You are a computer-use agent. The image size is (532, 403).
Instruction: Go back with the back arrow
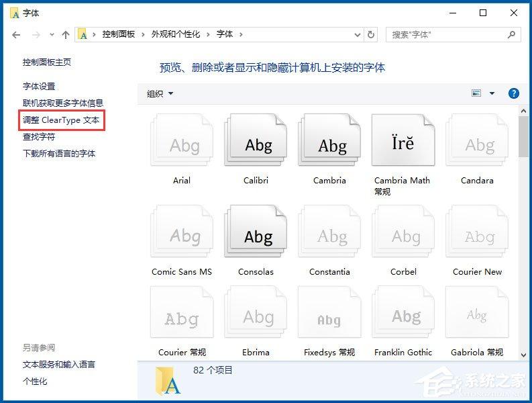coord(16,35)
